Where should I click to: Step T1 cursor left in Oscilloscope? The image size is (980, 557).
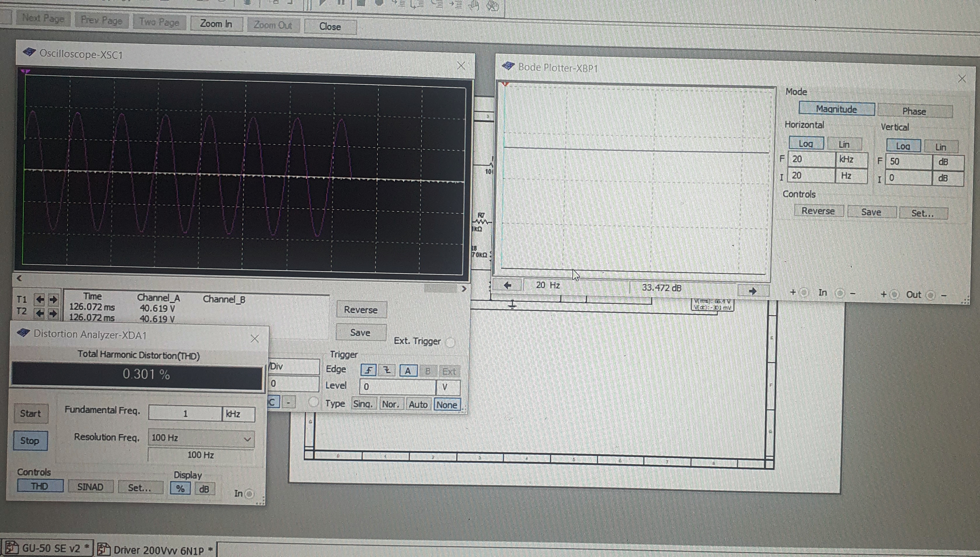[40, 299]
